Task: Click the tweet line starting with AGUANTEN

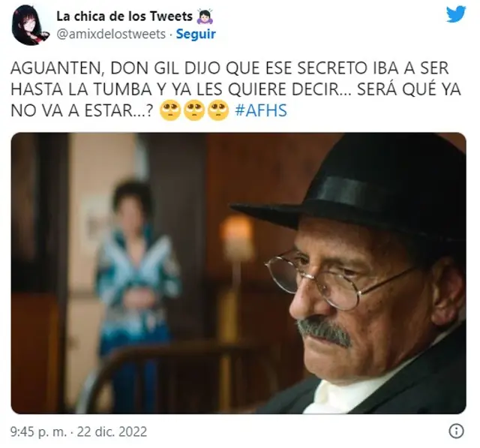Action: coord(229,68)
